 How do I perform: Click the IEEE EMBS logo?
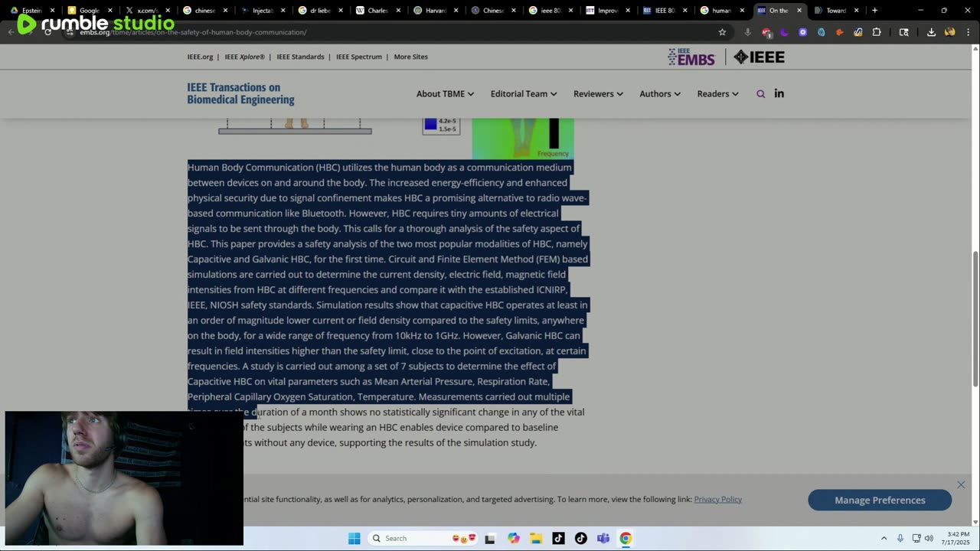691,57
